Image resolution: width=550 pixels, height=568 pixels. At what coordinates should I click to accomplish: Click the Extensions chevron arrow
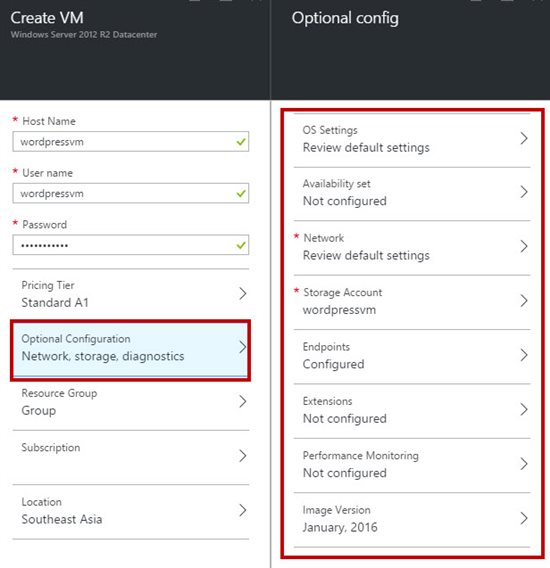pyautogui.click(x=524, y=409)
